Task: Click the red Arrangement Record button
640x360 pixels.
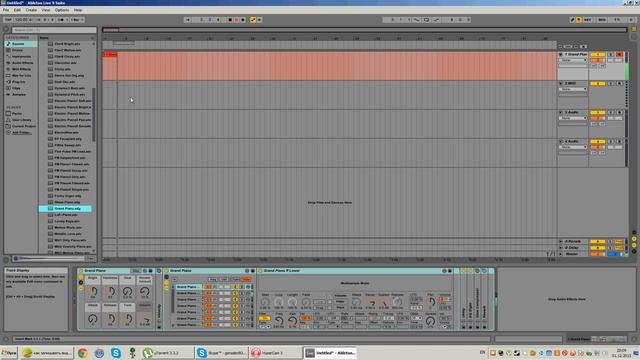Action: pyautogui.click(x=236, y=20)
